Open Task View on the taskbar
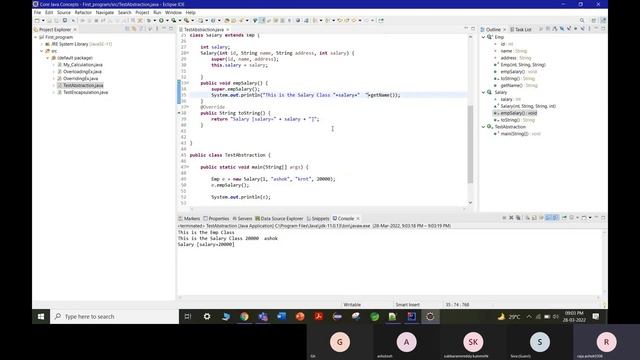The image size is (640, 360). 188,317
